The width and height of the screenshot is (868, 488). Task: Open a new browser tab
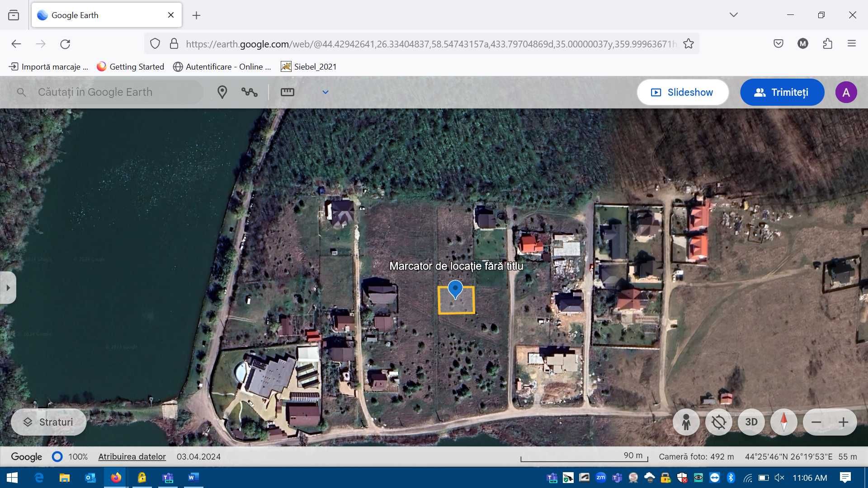(196, 15)
